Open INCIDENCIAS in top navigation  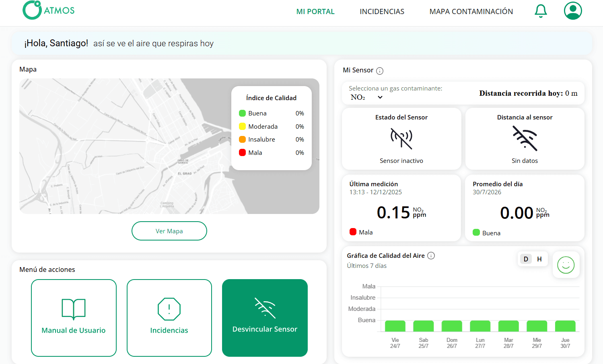(x=382, y=12)
